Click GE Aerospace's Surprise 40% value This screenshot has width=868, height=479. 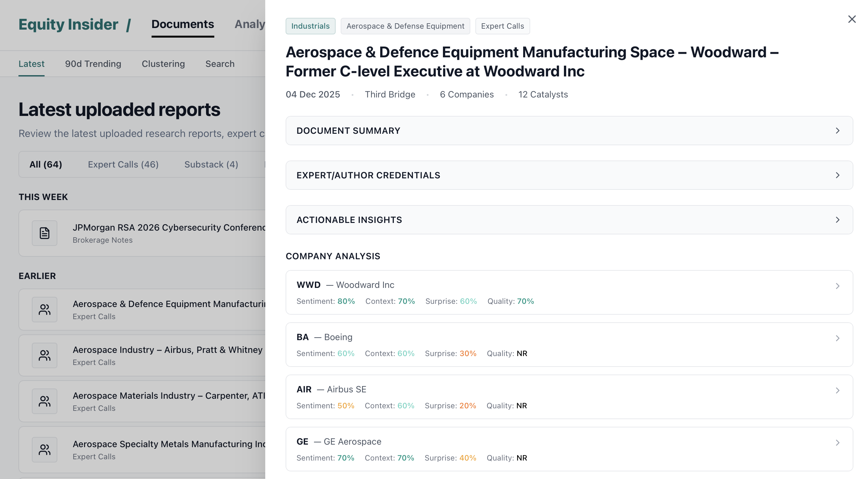[468, 458]
